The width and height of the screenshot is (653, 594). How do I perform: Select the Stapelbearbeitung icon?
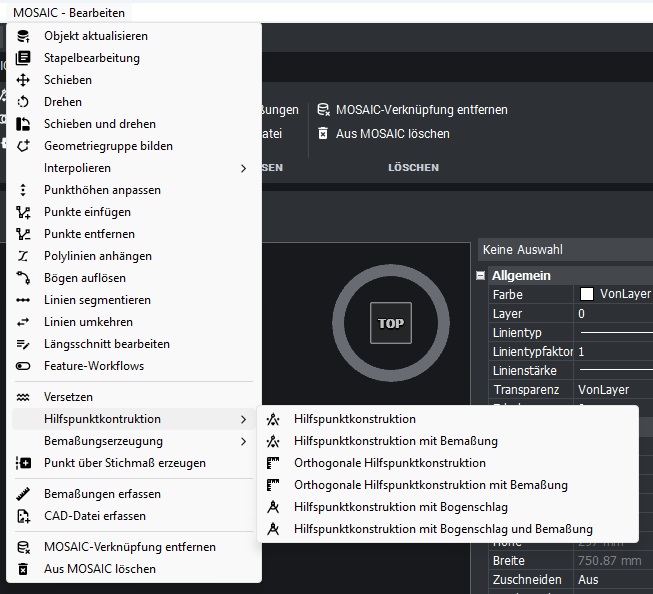[24, 58]
